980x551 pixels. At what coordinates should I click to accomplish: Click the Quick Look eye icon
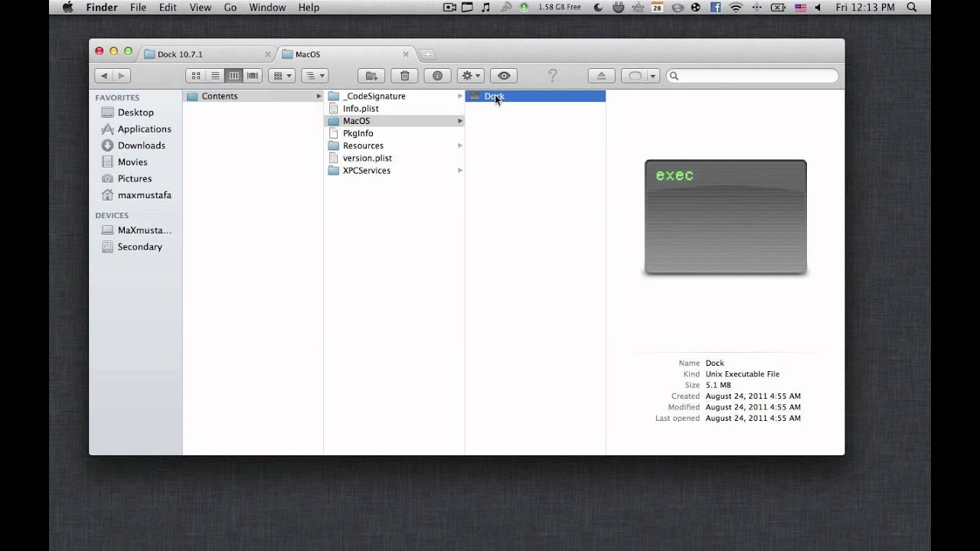504,76
